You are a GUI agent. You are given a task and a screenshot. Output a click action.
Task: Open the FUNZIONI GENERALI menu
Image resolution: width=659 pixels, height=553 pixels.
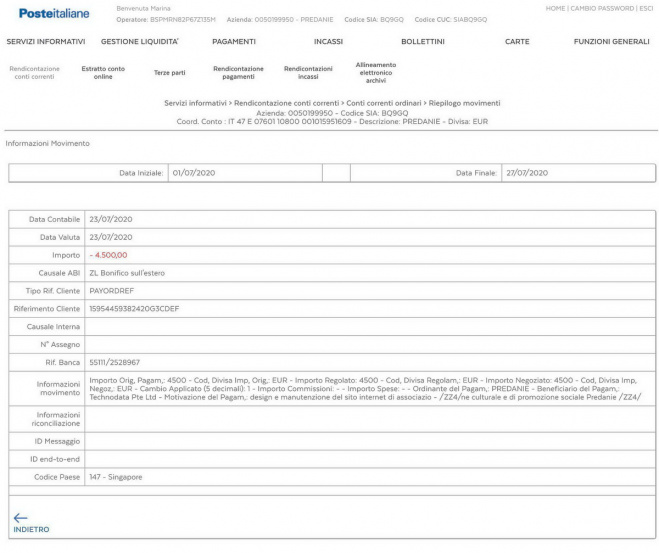(611, 42)
